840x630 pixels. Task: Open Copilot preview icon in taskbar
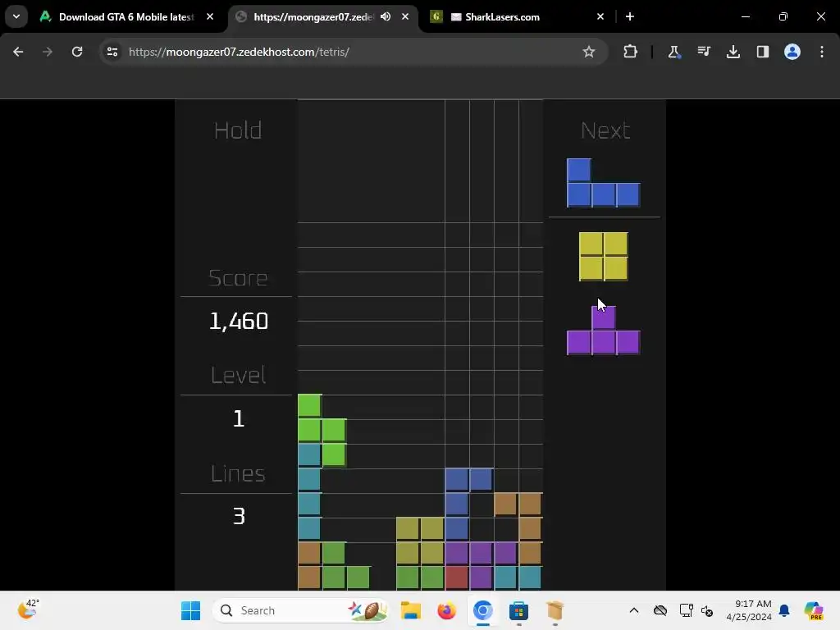813,610
